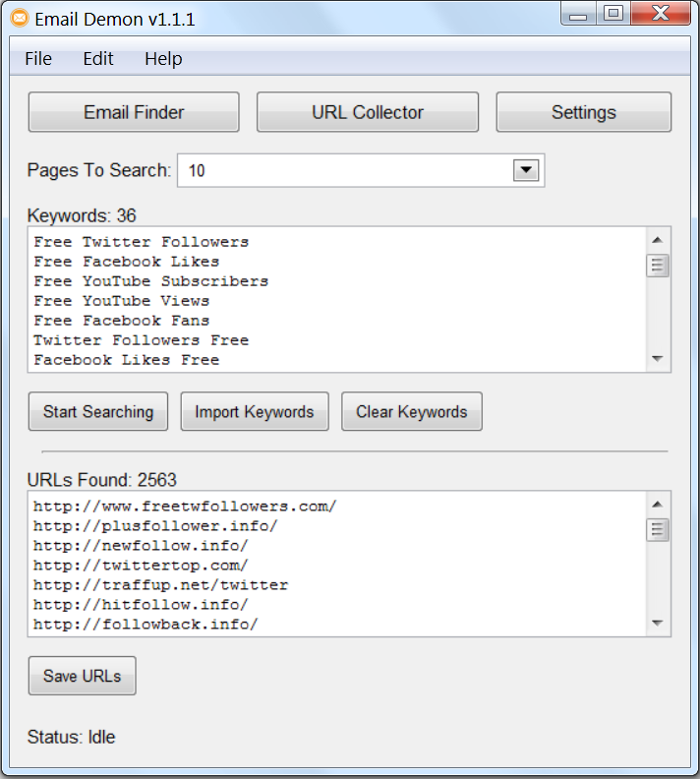The image size is (700, 779).
Task: Click the URLs list scroll up arrow
Action: click(658, 505)
